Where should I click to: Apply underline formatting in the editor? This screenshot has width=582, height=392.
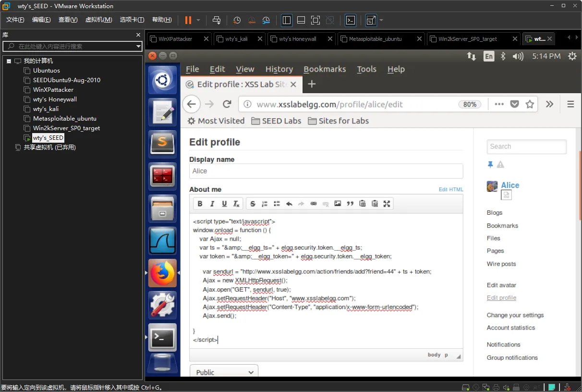pos(224,204)
